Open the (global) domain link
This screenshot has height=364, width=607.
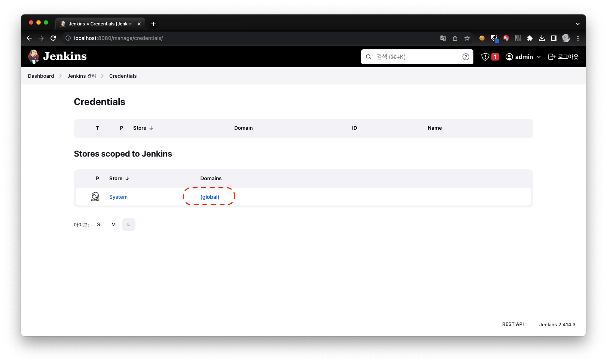click(x=210, y=197)
